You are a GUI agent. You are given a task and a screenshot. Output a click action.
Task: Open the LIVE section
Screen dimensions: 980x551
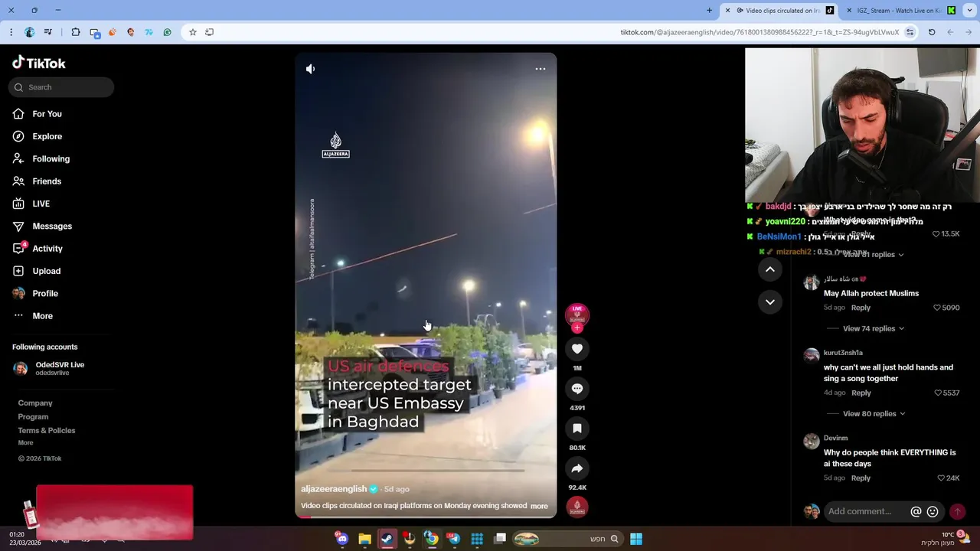[x=31, y=204]
